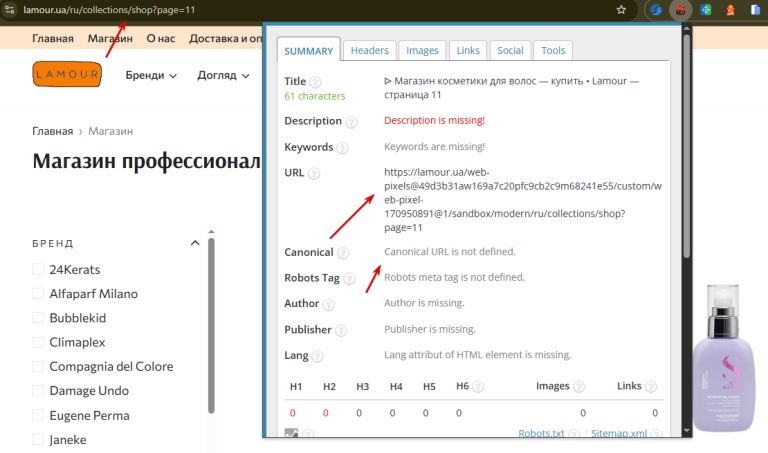
Task: Open the Sitemap.xml link
Action: coord(619,433)
